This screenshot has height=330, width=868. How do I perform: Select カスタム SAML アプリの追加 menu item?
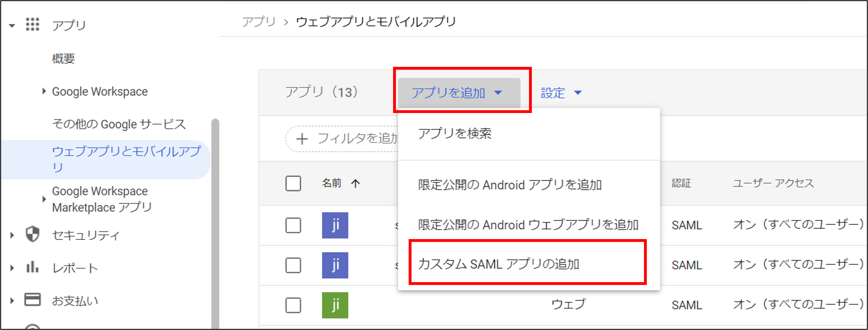[499, 264]
